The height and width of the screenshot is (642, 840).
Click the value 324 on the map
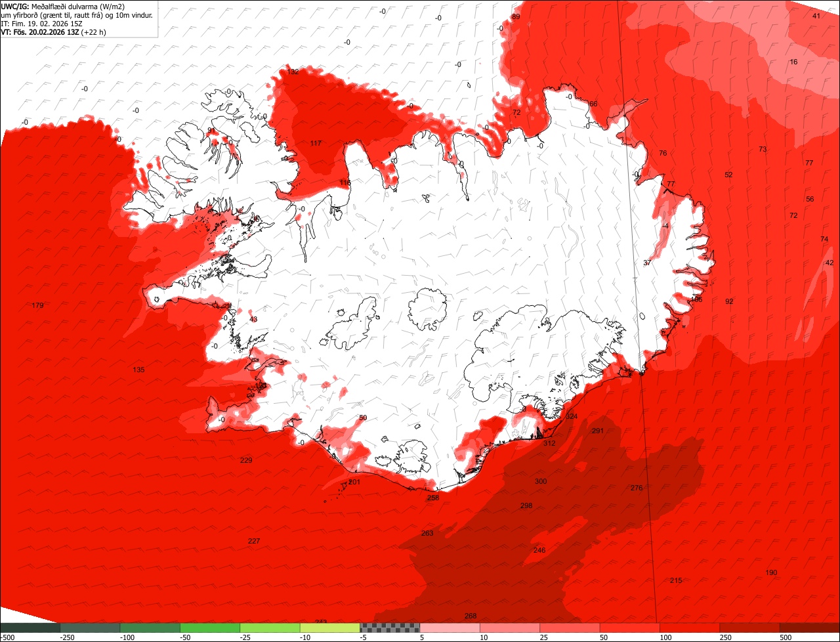coord(572,416)
